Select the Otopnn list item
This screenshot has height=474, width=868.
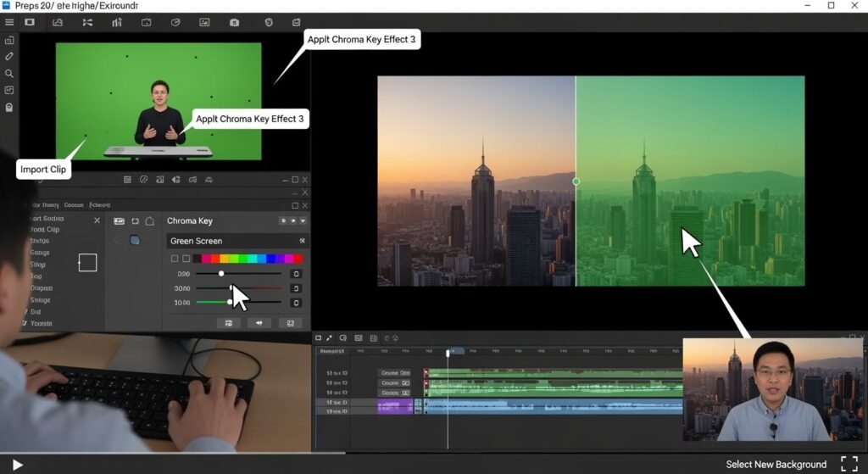click(42, 288)
